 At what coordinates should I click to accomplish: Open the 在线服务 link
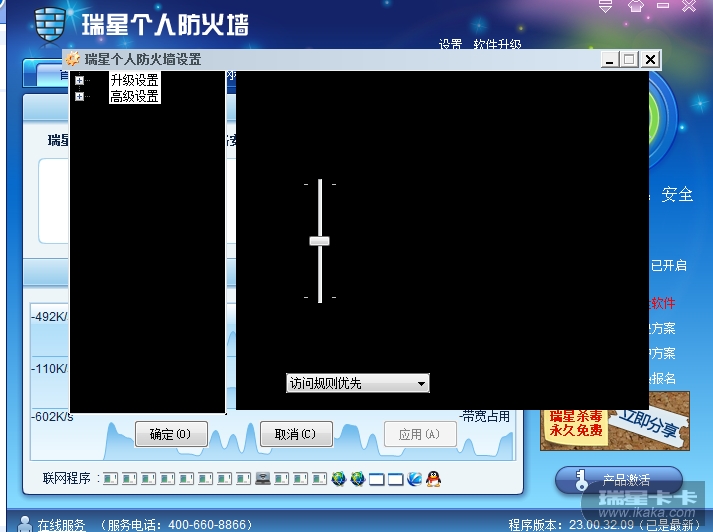point(61,525)
